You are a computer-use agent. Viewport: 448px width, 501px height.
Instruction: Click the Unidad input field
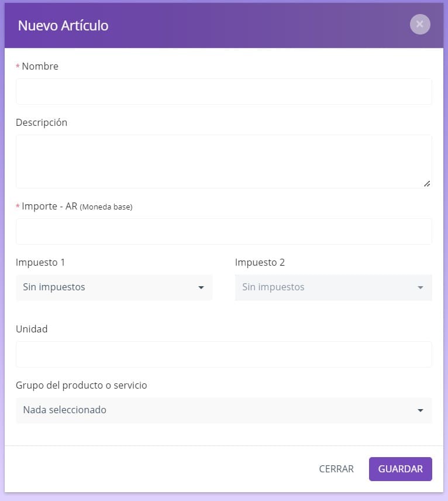click(224, 354)
